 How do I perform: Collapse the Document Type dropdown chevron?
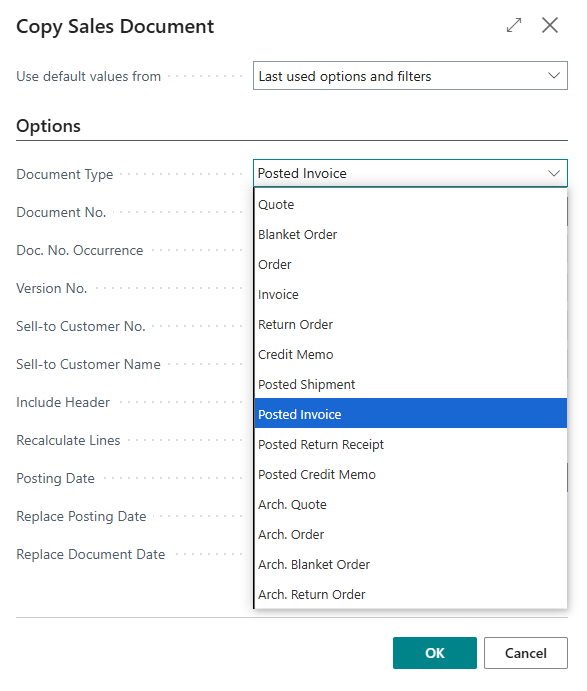554,173
